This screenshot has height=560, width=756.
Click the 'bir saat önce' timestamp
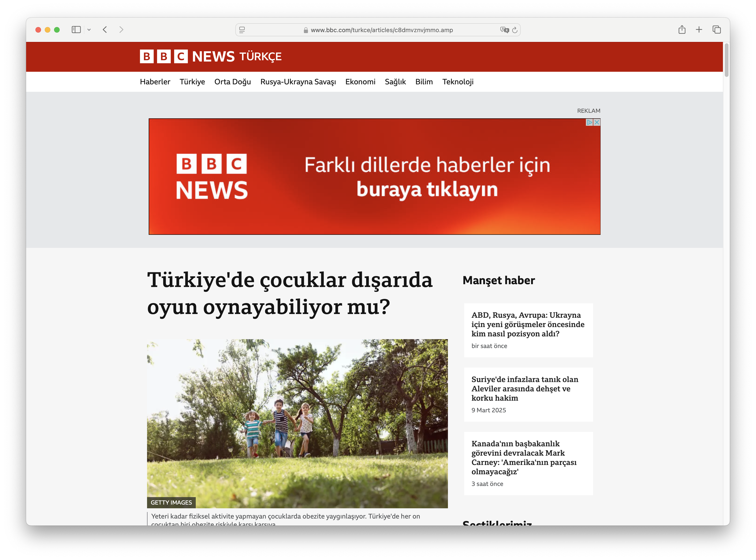(489, 346)
